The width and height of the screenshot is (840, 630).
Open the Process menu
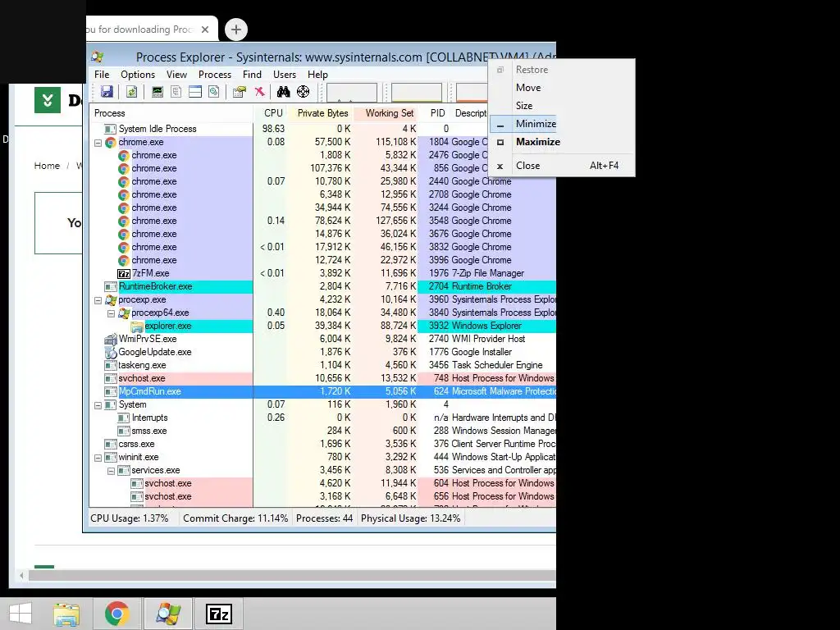pyautogui.click(x=215, y=75)
